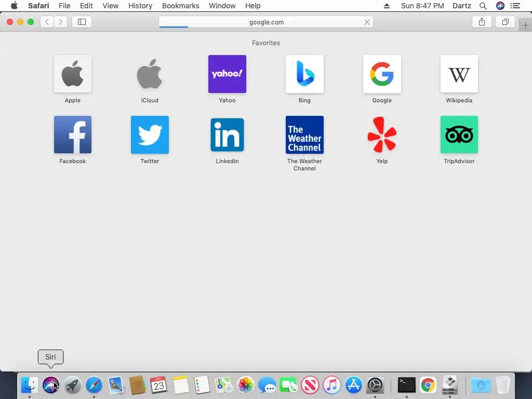Screen dimensions: 532x399
Task: Click the google.com address field
Action: (x=266, y=22)
